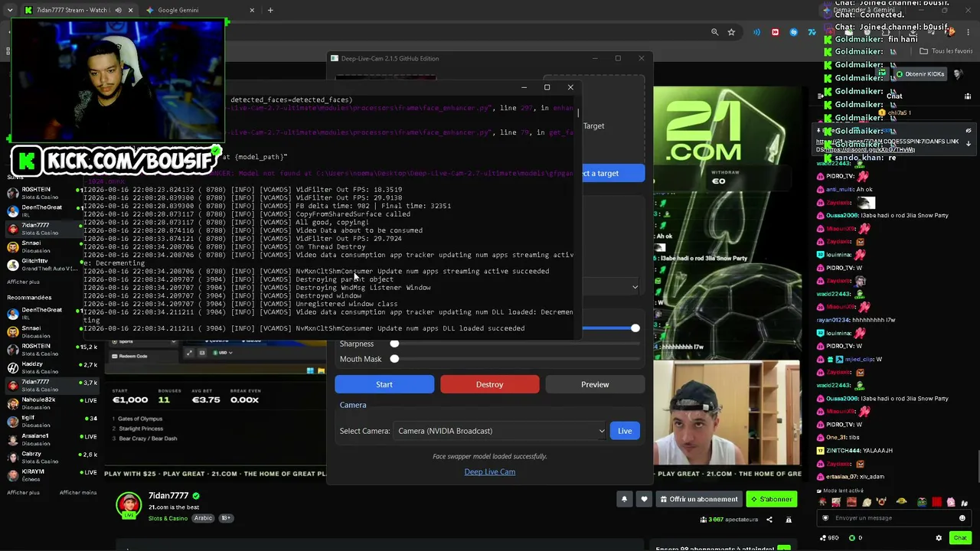Click the Destroy button in Deep-Live-Cam
This screenshot has height=551, width=980.
[x=489, y=384]
